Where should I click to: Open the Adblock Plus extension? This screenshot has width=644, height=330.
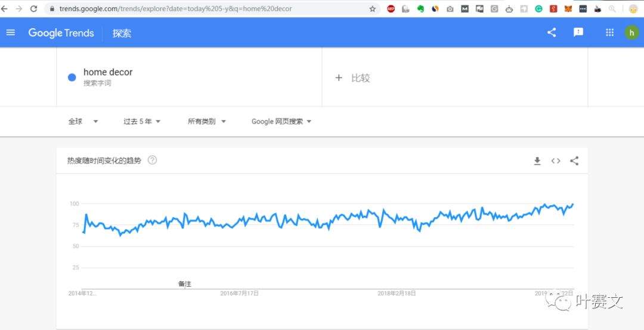tap(391, 8)
